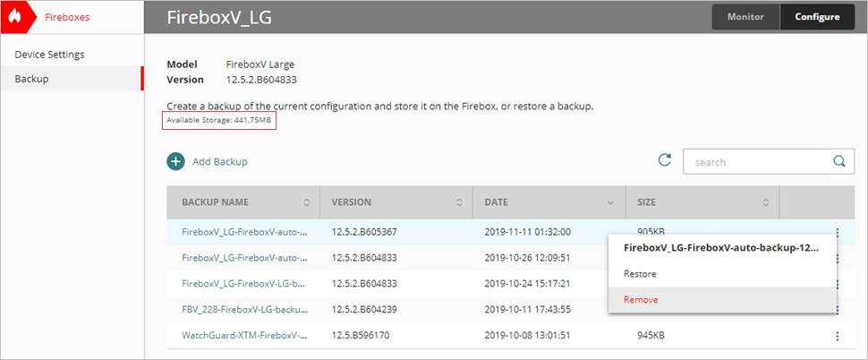The height and width of the screenshot is (360, 868).
Task: Open options menu for 2019-11-11 backup row
Action: (837, 233)
